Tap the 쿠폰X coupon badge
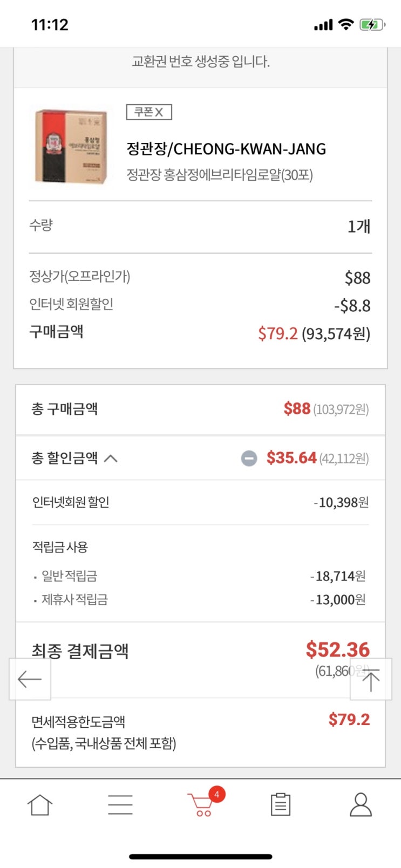The image size is (401, 868). (149, 112)
